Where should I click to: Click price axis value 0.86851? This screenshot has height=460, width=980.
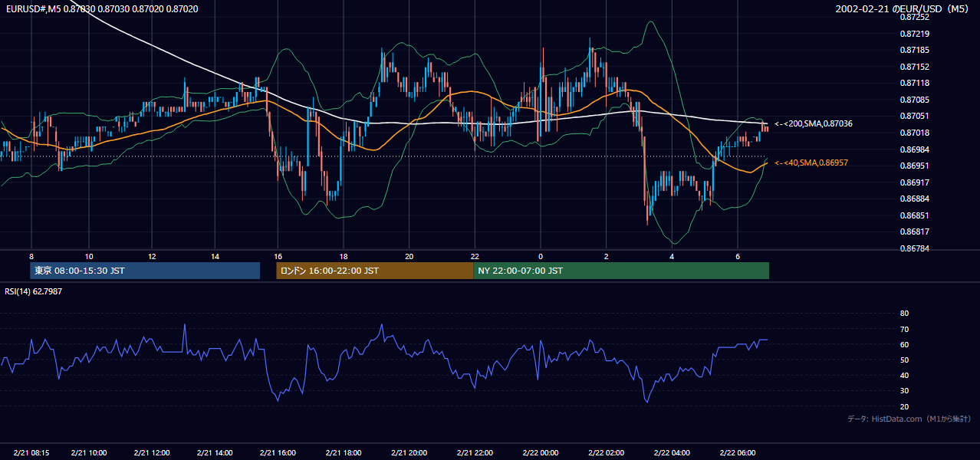pyautogui.click(x=914, y=215)
